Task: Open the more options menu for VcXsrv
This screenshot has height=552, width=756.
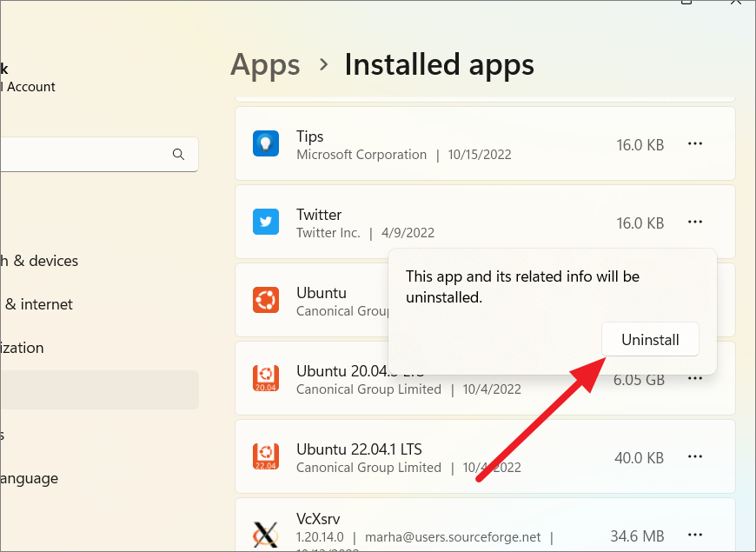Action: [x=695, y=535]
